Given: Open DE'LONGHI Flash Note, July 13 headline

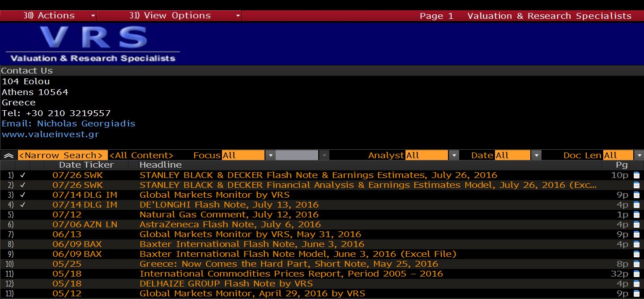Looking at the screenshot, I should [x=229, y=205].
